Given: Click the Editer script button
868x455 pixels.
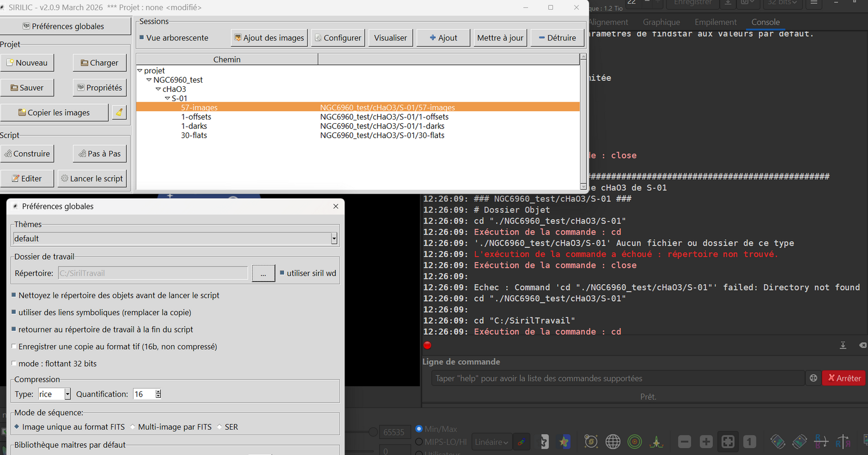Looking at the screenshot, I should pyautogui.click(x=27, y=178).
